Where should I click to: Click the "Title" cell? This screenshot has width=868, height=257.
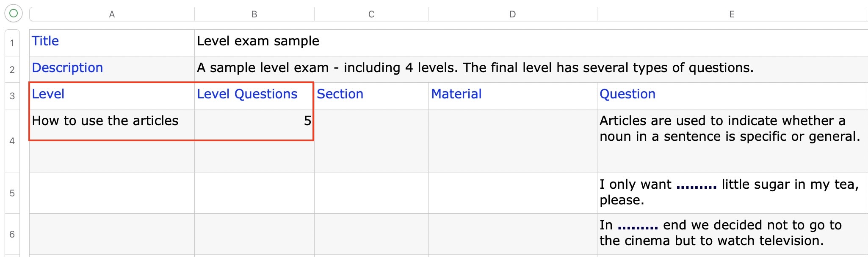(x=112, y=42)
